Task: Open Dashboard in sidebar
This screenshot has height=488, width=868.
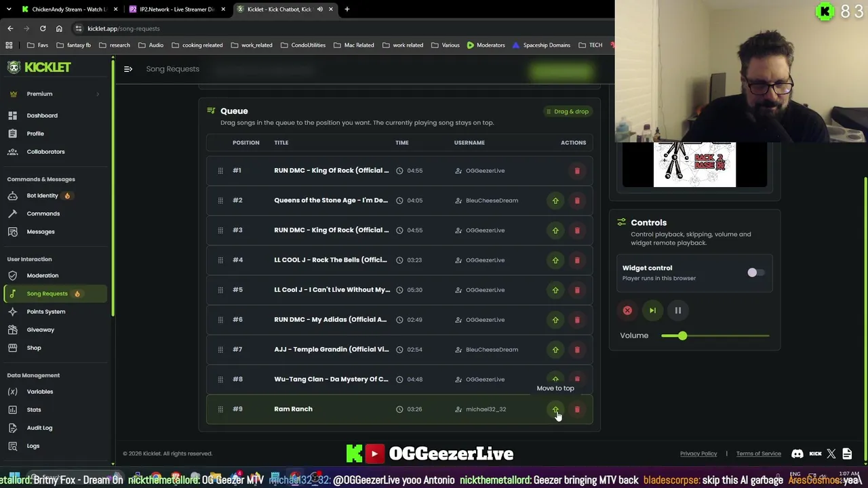Action: (x=54, y=116)
